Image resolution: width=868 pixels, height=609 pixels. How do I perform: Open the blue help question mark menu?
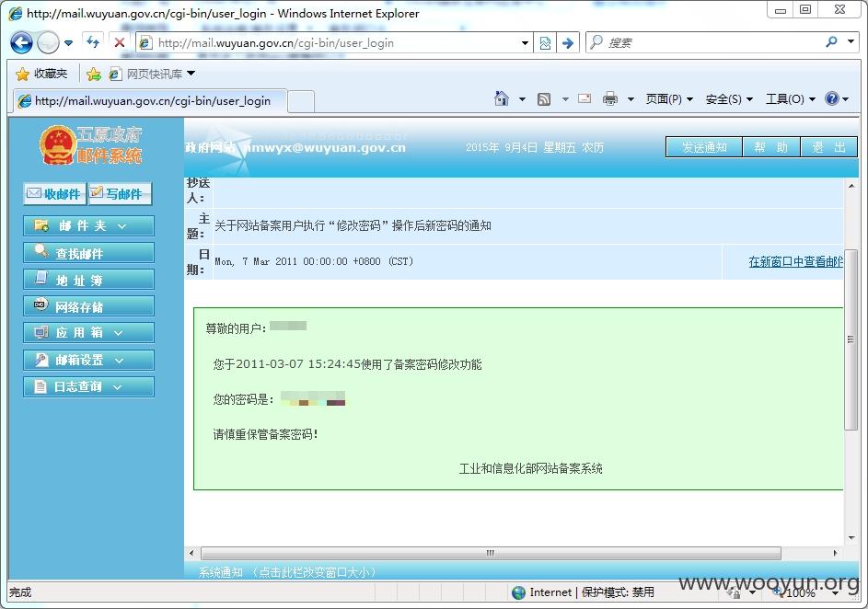point(837,99)
